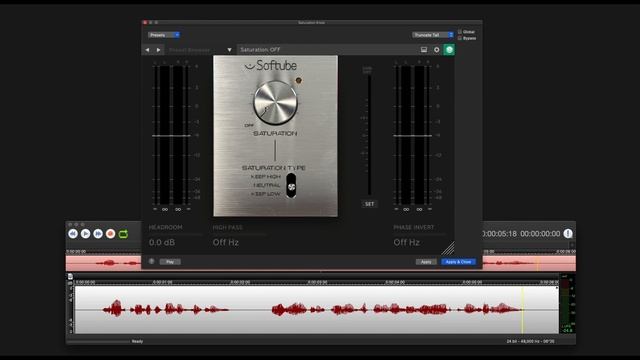The height and width of the screenshot is (360, 640).
Task: Click the High Pass Off Hz value
Action: (x=226, y=242)
